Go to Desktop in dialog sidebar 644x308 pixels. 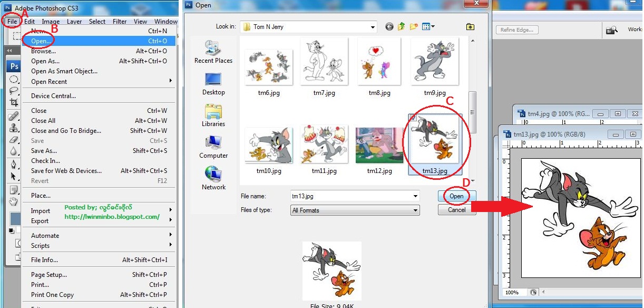[x=213, y=83]
